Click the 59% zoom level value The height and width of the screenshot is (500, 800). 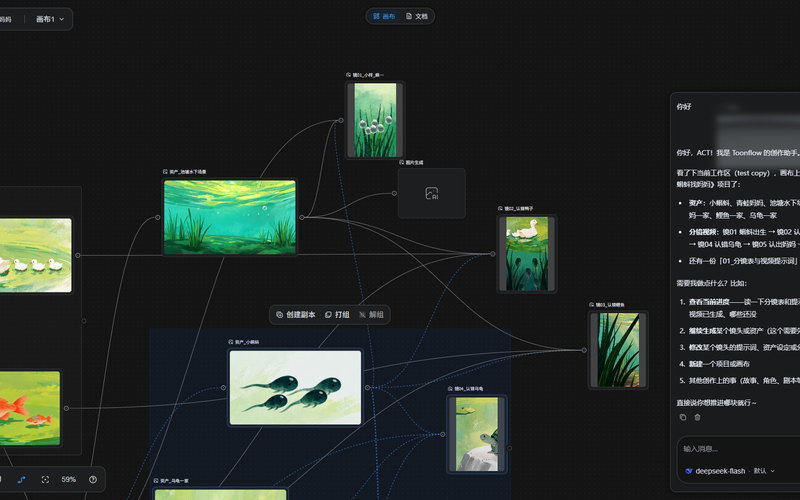[x=68, y=480]
